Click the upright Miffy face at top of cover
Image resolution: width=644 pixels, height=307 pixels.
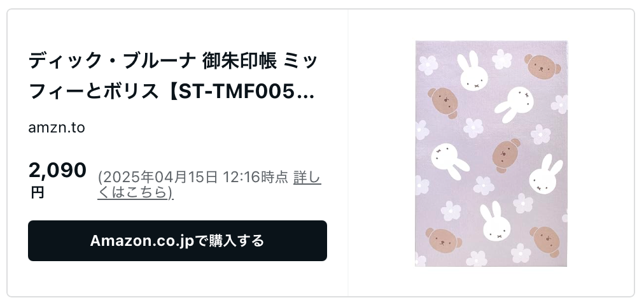472,71
